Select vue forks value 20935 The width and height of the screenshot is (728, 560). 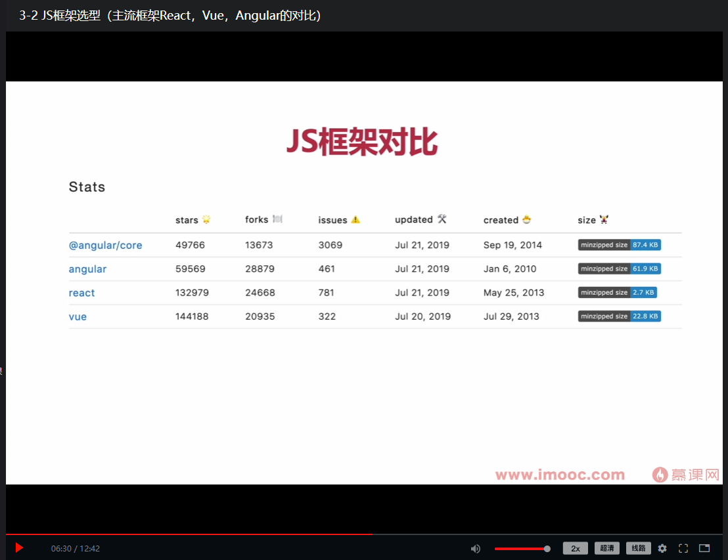click(260, 316)
